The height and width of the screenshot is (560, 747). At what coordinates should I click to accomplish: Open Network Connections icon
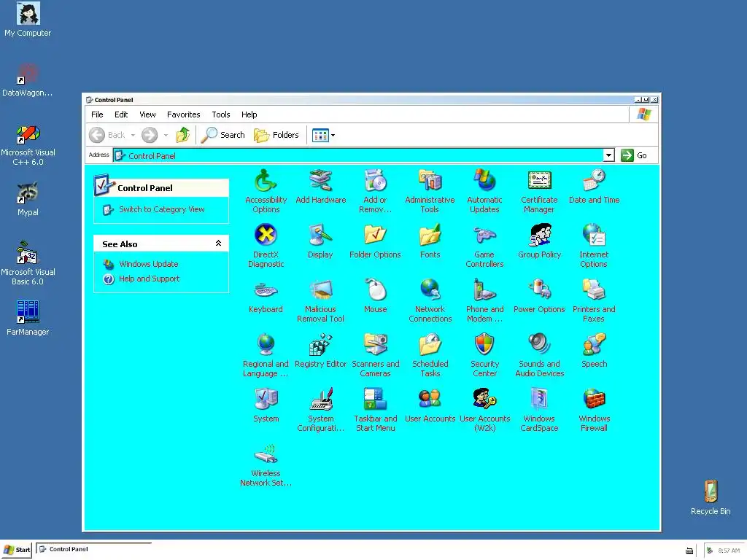pos(430,300)
